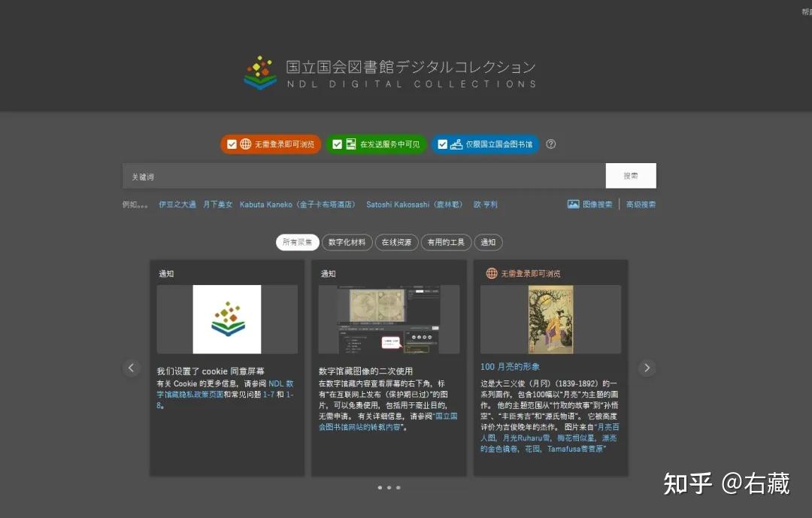The image size is (812, 518).
Task: Select the first carousel pagination dot
Action: pyautogui.click(x=380, y=487)
